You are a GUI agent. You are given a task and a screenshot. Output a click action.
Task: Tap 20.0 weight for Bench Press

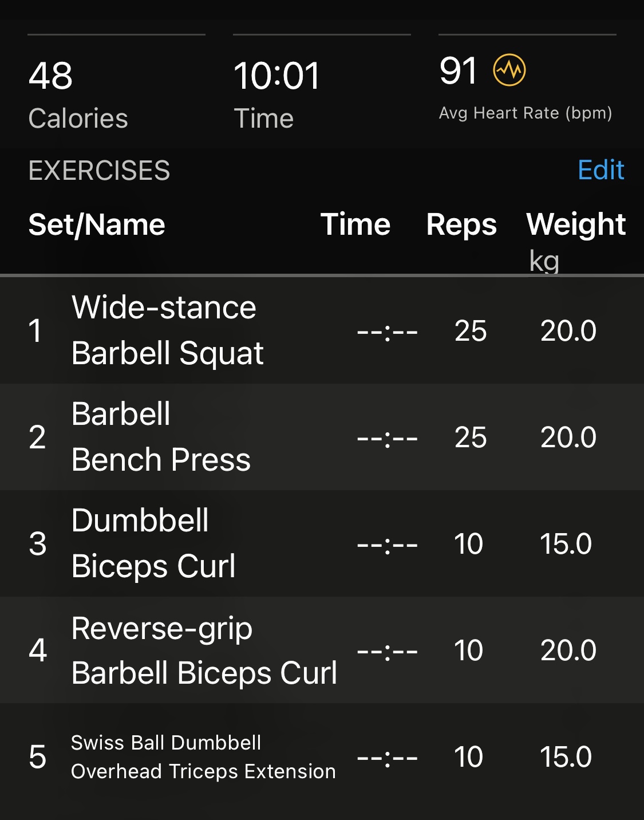568,437
